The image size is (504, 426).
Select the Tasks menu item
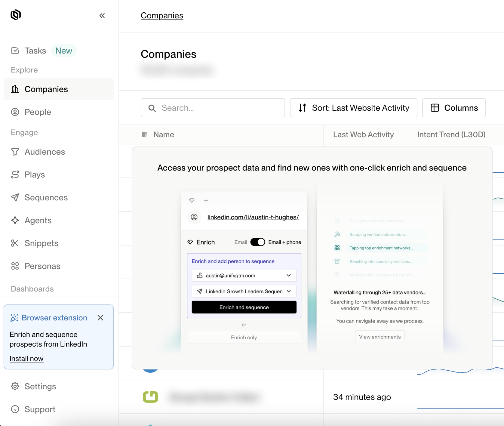pos(35,51)
